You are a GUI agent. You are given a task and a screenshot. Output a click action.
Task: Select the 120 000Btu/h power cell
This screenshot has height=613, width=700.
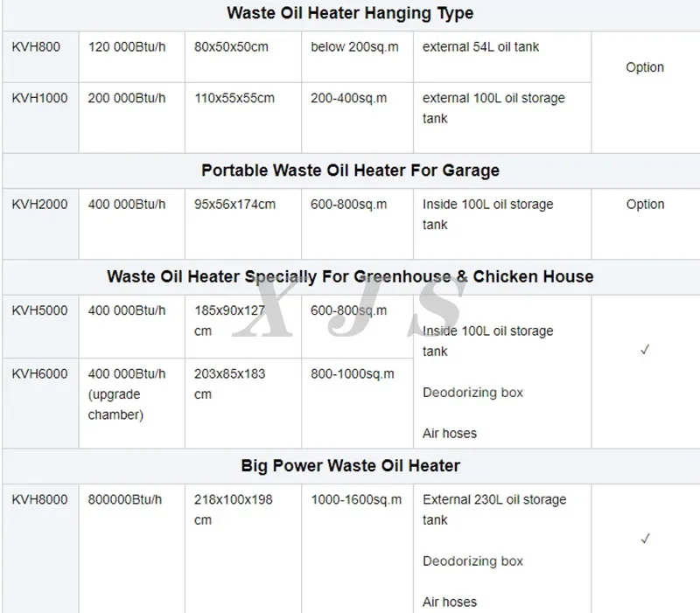click(x=132, y=57)
